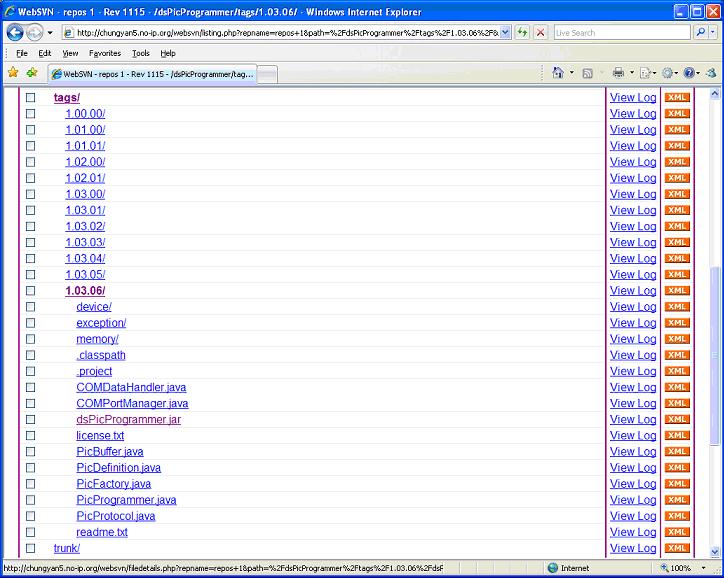Check the box next to 1.00.00/

(x=30, y=114)
